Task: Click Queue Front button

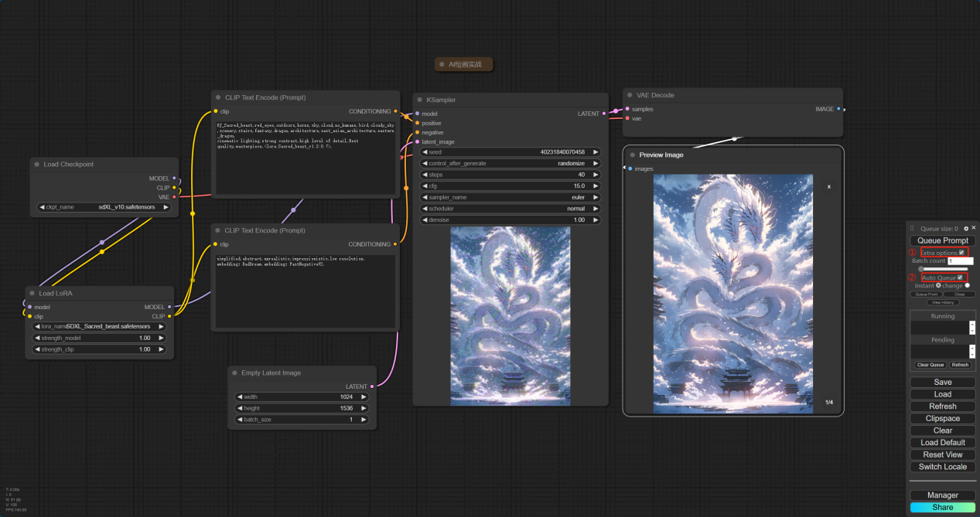Action: click(x=927, y=294)
